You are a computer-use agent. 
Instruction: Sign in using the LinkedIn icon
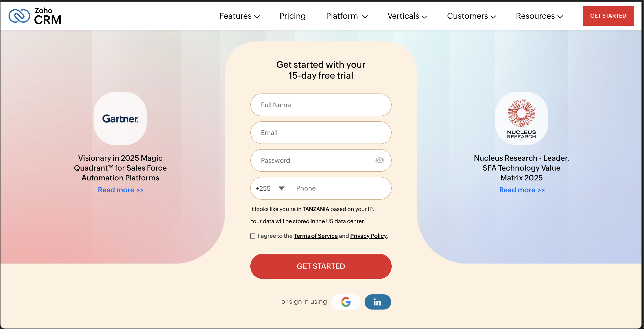377,301
